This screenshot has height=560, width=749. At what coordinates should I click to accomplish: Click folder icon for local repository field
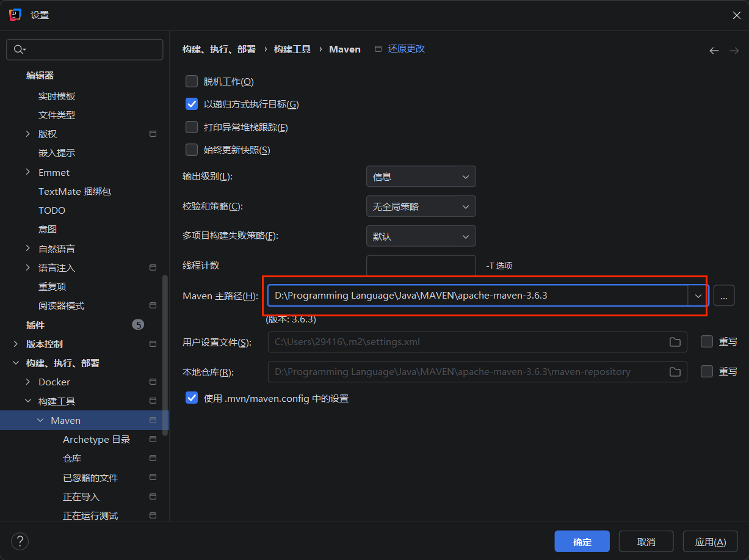675,372
